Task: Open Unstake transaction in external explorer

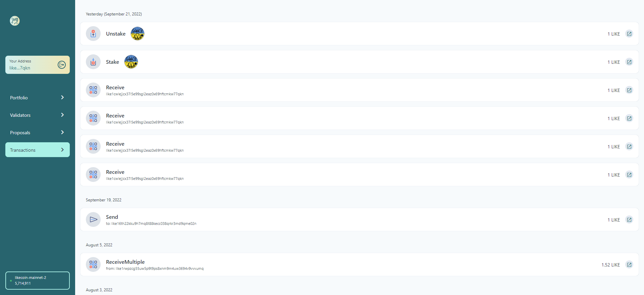Action: pos(629,34)
